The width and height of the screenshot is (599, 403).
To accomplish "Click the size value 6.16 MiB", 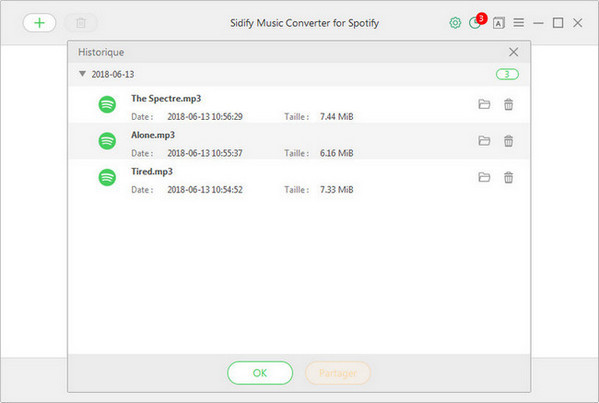I will click(x=337, y=153).
